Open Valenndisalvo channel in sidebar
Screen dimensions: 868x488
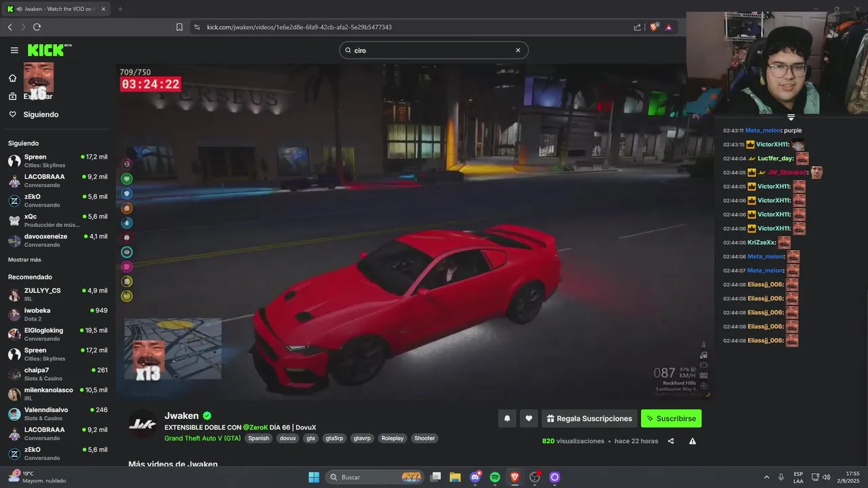pyautogui.click(x=58, y=414)
